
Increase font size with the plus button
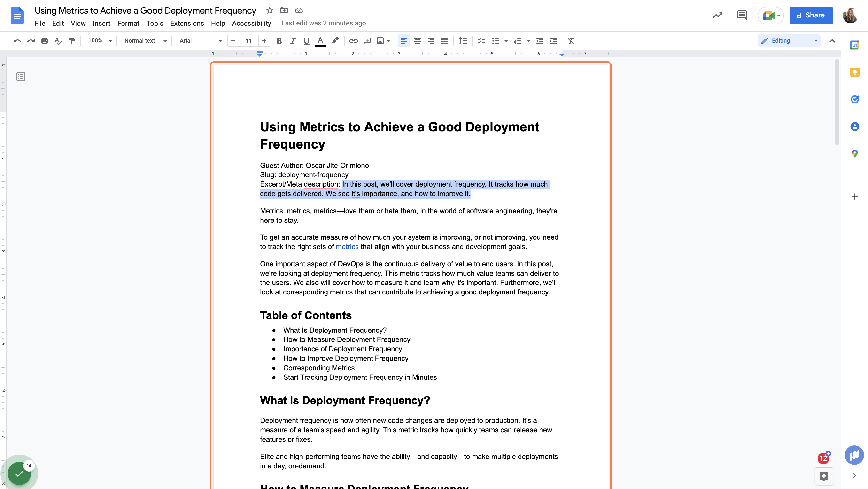[264, 41]
